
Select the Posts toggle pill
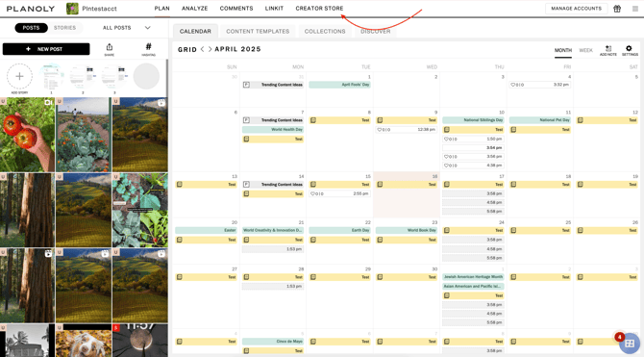click(x=31, y=28)
